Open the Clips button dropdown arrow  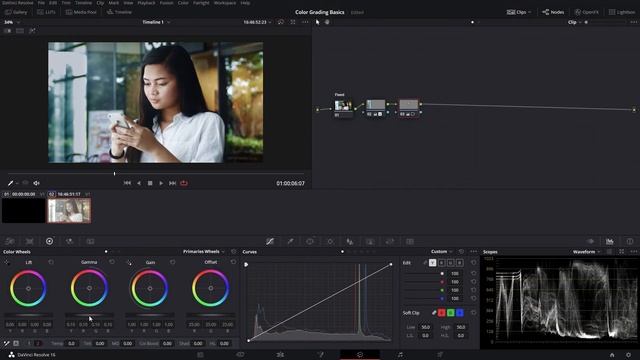[x=530, y=12]
